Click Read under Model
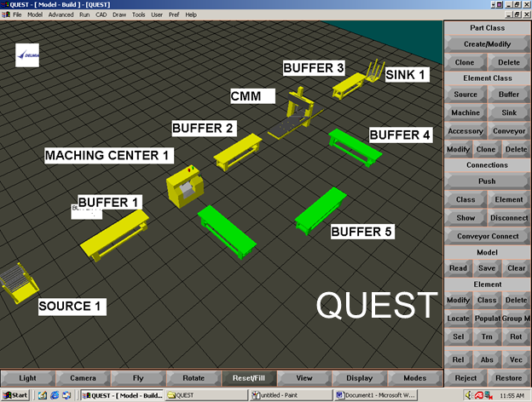532x402 pixels. [x=458, y=268]
